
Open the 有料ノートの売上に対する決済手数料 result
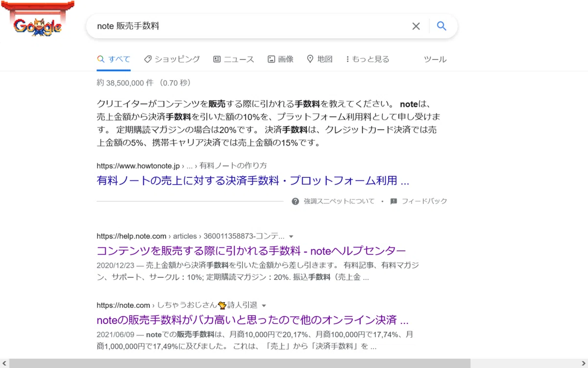tap(253, 180)
